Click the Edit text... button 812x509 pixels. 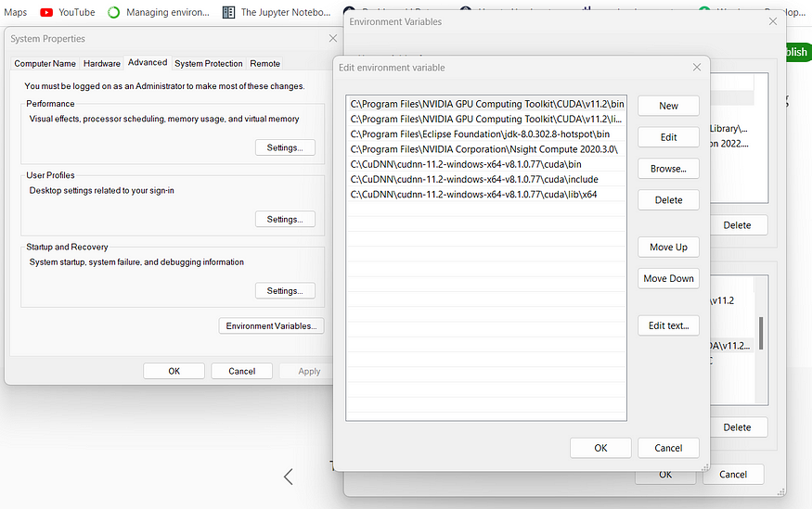pyautogui.click(x=668, y=325)
